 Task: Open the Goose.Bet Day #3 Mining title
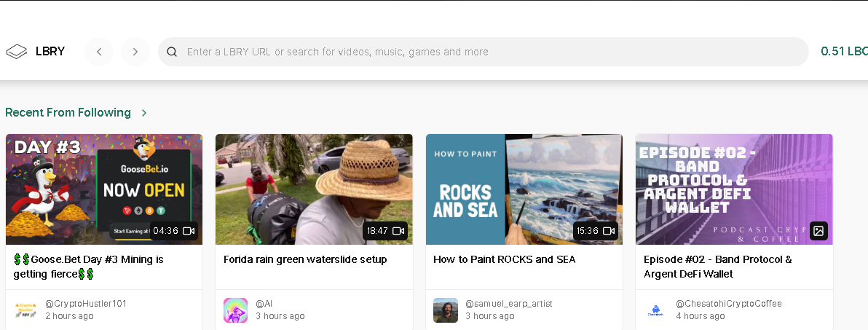(89, 267)
